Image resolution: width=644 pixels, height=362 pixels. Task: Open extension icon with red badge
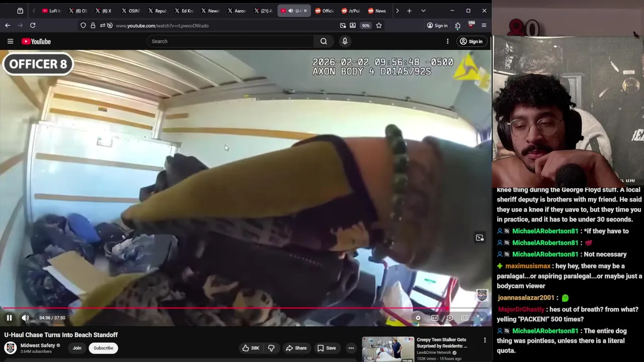point(471,26)
